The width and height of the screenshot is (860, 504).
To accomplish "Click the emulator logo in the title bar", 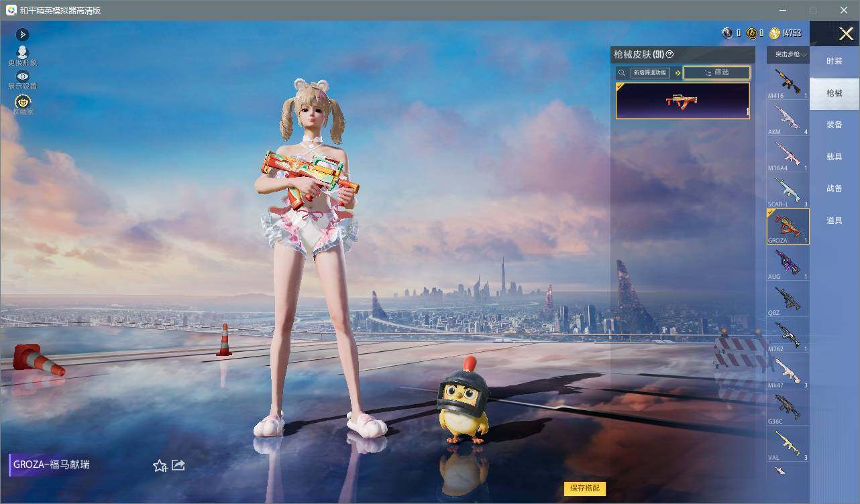I will click(x=11, y=10).
